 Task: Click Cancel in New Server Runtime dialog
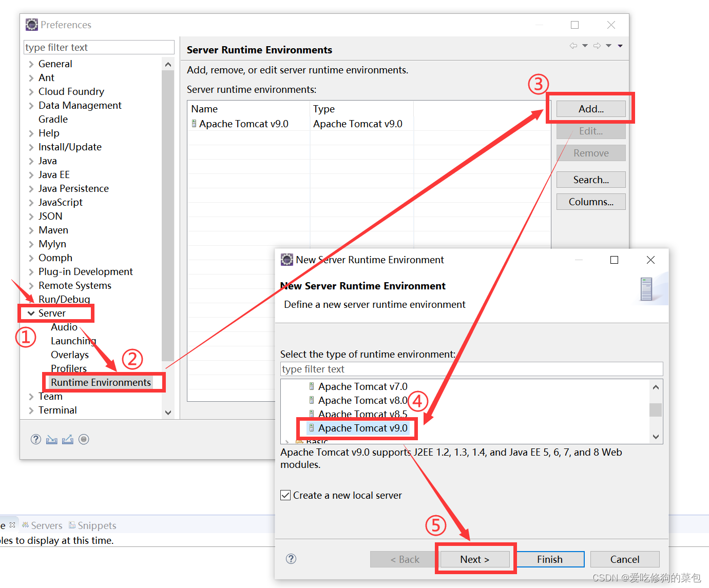[x=625, y=559]
